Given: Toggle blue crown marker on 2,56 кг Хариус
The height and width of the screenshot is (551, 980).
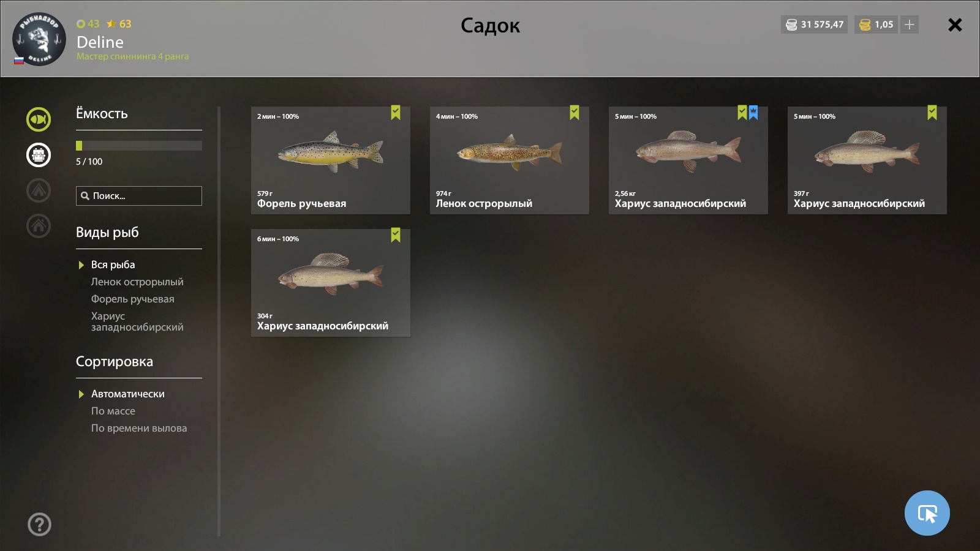Looking at the screenshot, I should (753, 112).
